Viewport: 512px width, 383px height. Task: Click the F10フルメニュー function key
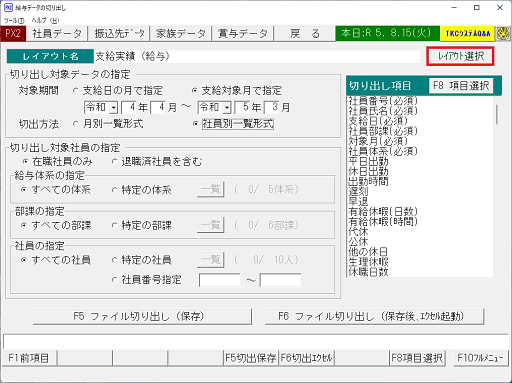480,358
